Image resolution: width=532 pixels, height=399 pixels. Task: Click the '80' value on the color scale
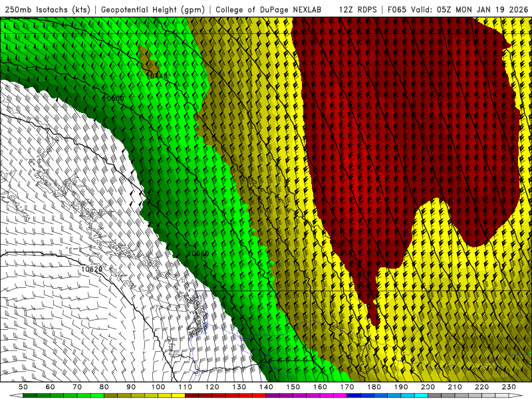[x=104, y=387]
